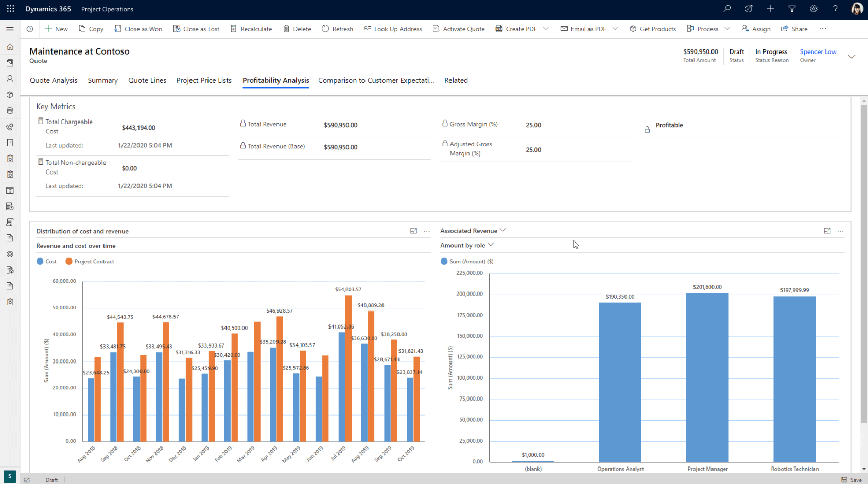868x484 pixels.
Task: Open search using the magnifier icon
Action: pos(726,9)
